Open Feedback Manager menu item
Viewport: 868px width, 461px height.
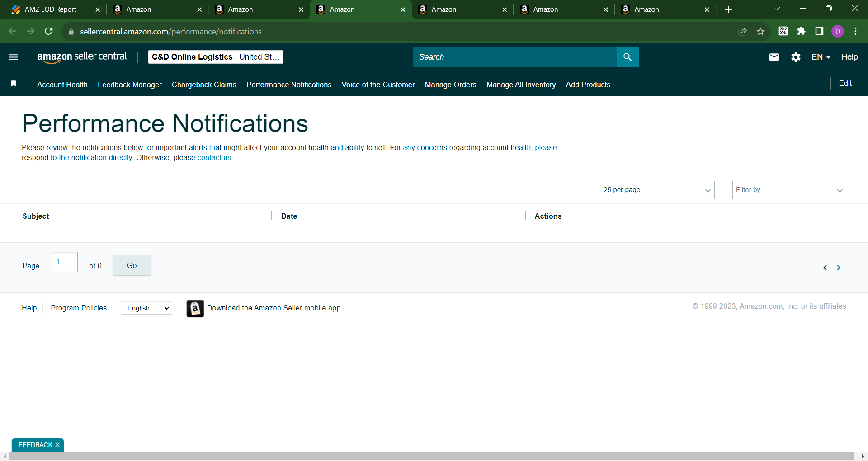[130, 85]
